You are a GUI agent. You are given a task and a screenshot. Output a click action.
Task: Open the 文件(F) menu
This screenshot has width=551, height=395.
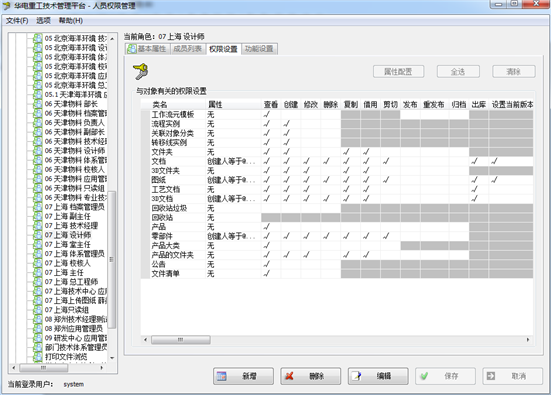click(17, 21)
